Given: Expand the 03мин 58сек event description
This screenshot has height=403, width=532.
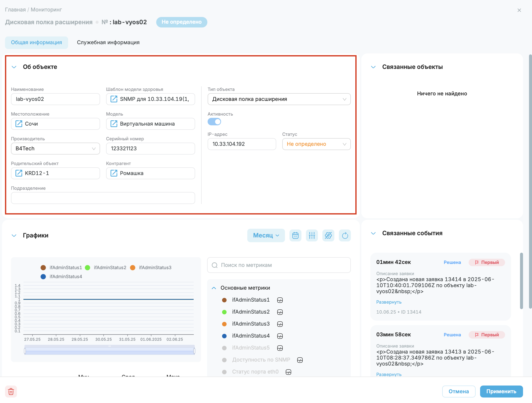Looking at the screenshot, I should point(389,374).
